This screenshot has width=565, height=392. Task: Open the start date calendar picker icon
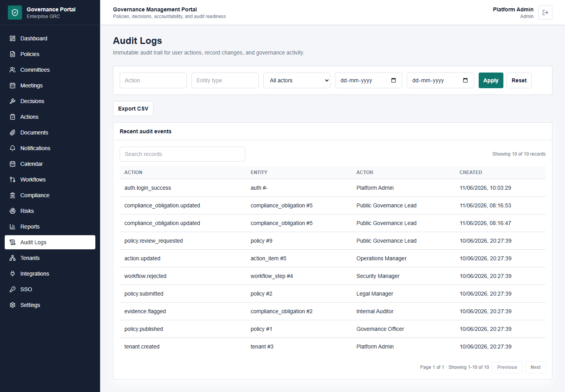point(394,80)
